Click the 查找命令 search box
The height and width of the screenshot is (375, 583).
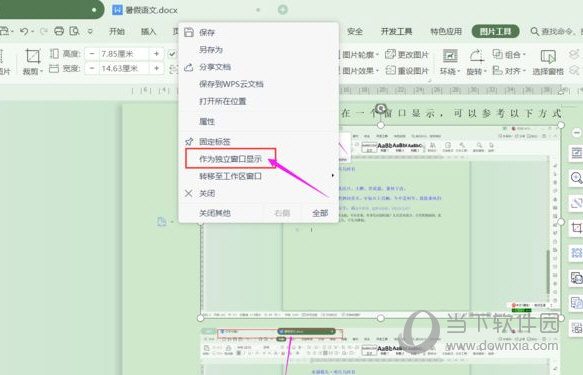[556, 32]
